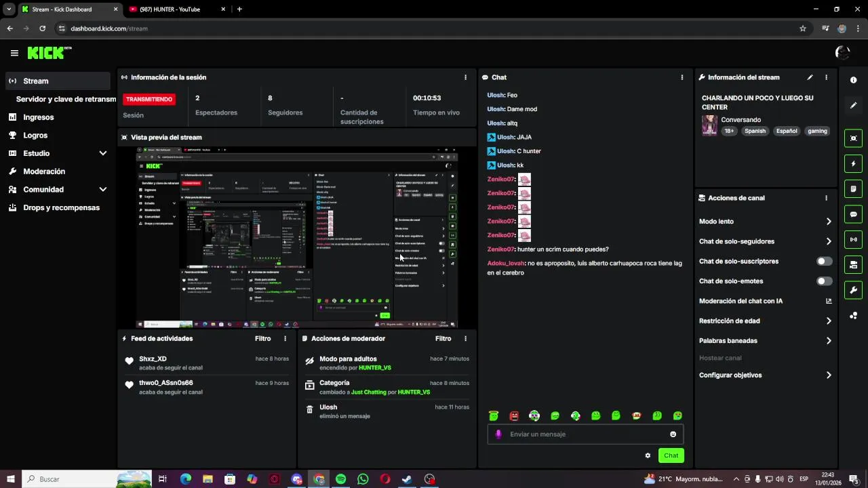Open HUNTER_VS link under Modo para adultos
Image resolution: width=868 pixels, height=488 pixels.
tap(375, 368)
